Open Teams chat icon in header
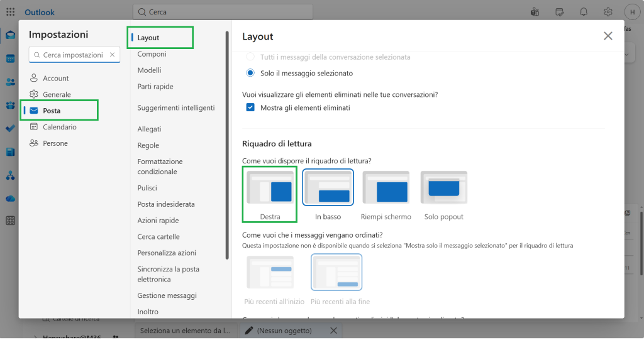Image resolution: width=644 pixels, height=340 pixels. coord(535,12)
